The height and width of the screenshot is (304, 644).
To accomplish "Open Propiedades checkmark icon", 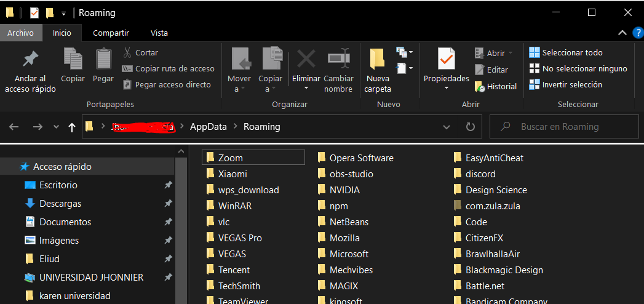I will point(446,58).
